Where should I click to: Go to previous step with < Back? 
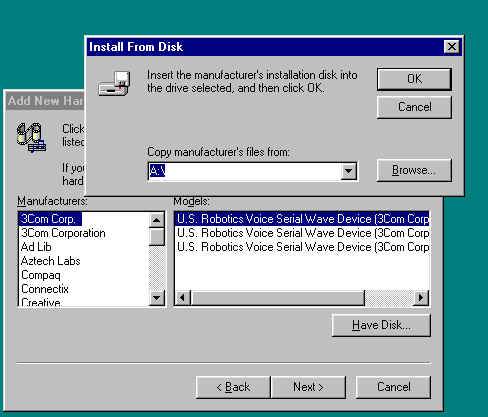233,387
